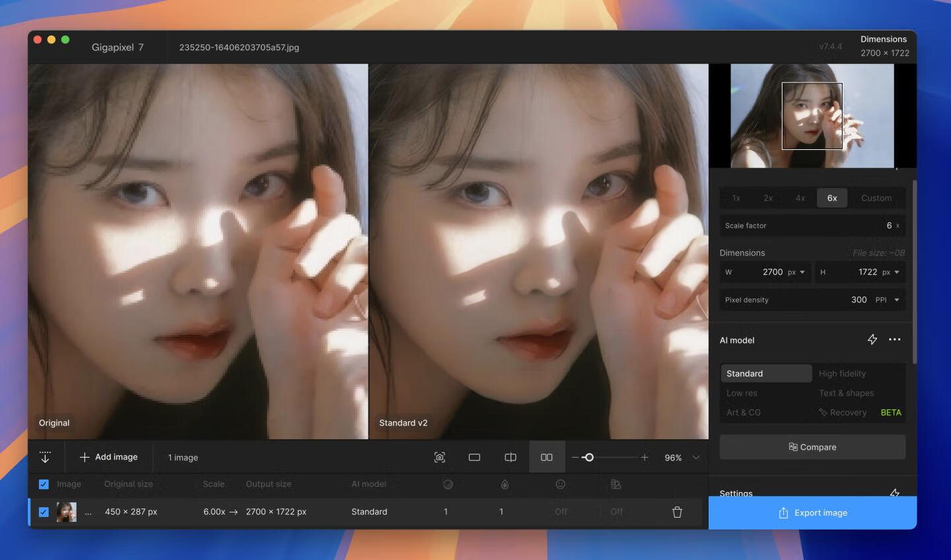
Task: Click the Gigapixel 7 title text
Action: click(x=118, y=48)
